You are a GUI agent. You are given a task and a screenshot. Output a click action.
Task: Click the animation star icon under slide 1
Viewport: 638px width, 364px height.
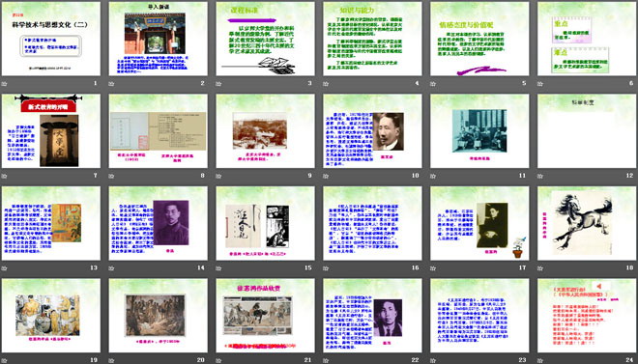pyautogui.click(x=4, y=84)
